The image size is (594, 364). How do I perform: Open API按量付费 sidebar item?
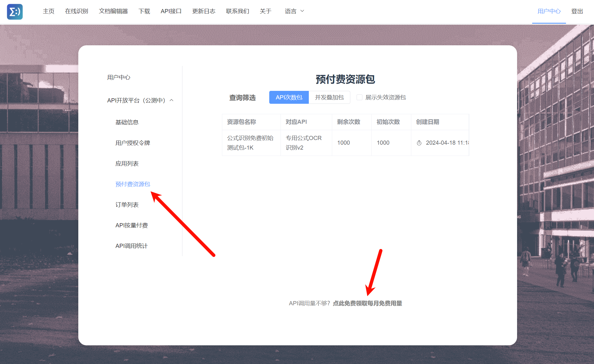point(131,225)
